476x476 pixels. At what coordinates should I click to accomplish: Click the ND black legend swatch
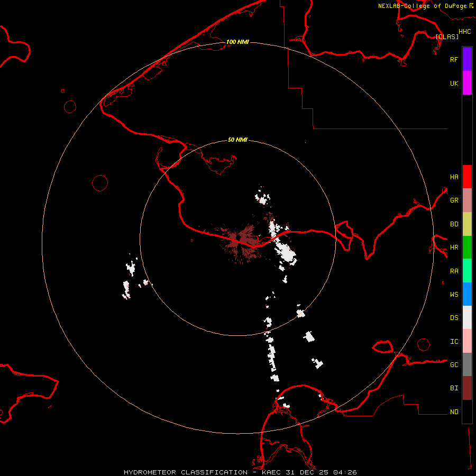pyautogui.click(x=467, y=411)
